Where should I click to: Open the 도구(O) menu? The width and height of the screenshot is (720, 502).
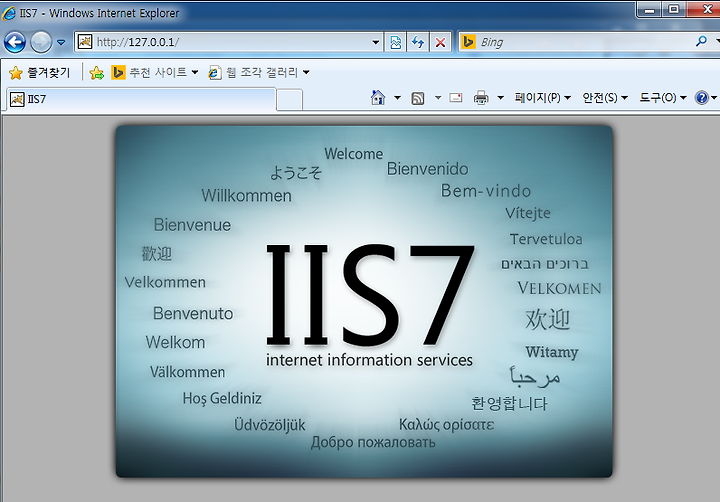point(663,98)
